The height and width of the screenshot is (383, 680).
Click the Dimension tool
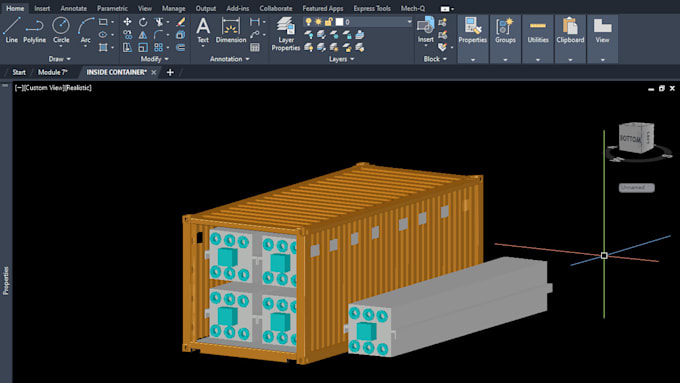coord(231,30)
